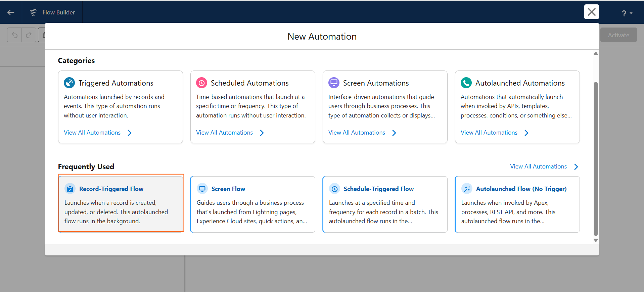Click chevron next to Autolaunched View All Automations
The image size is (644, 292).
526,133
